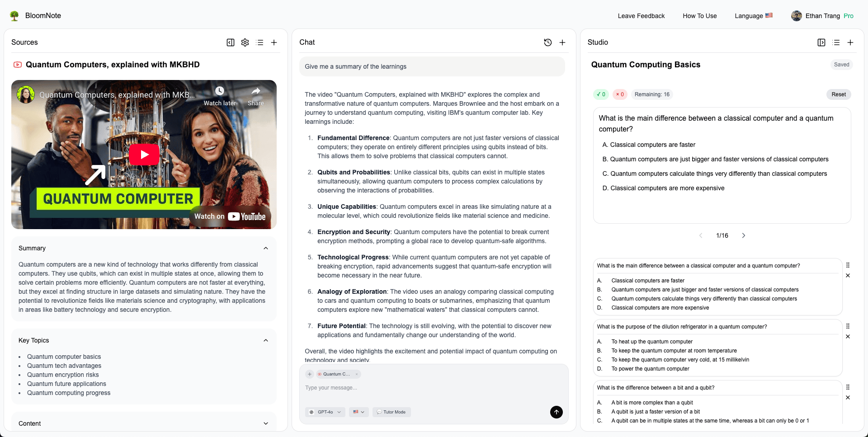Start a new chat with plus icon
Screen dimensions: 868x437
(x=562, y=42)
